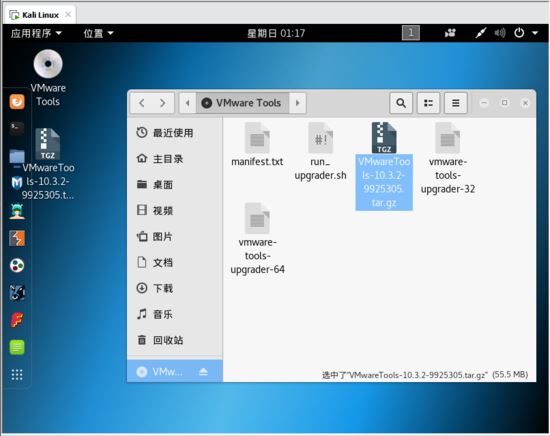Click VMware Tools path bar button
The height and width of the screenshot is (436, 550).
point(242,103)
